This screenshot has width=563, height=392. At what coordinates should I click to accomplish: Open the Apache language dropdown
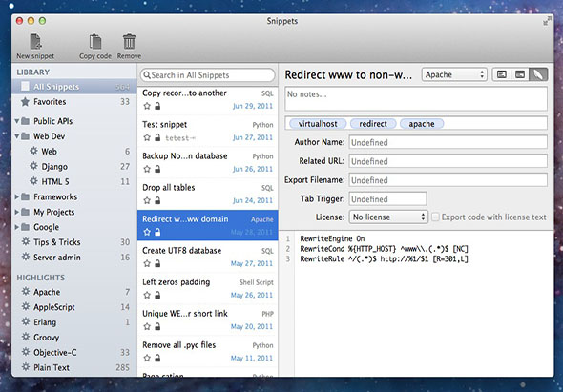click(454, 74)
